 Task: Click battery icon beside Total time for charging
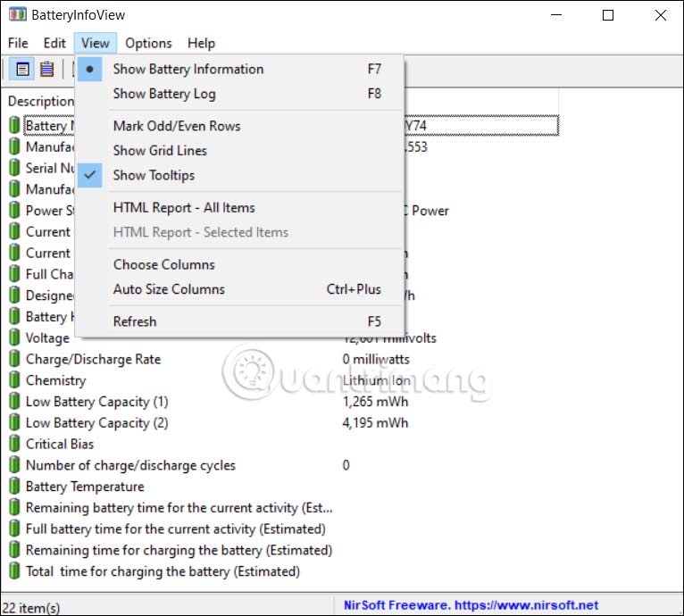[x=14, y=571]
